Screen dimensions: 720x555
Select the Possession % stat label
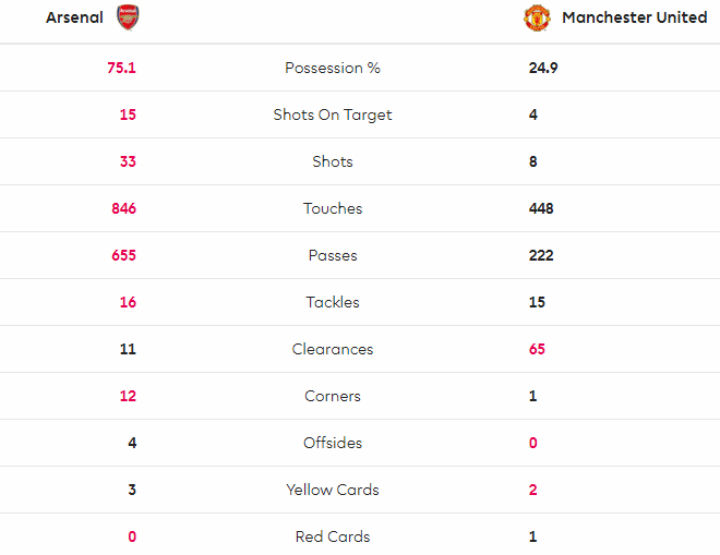pos(332,68)
